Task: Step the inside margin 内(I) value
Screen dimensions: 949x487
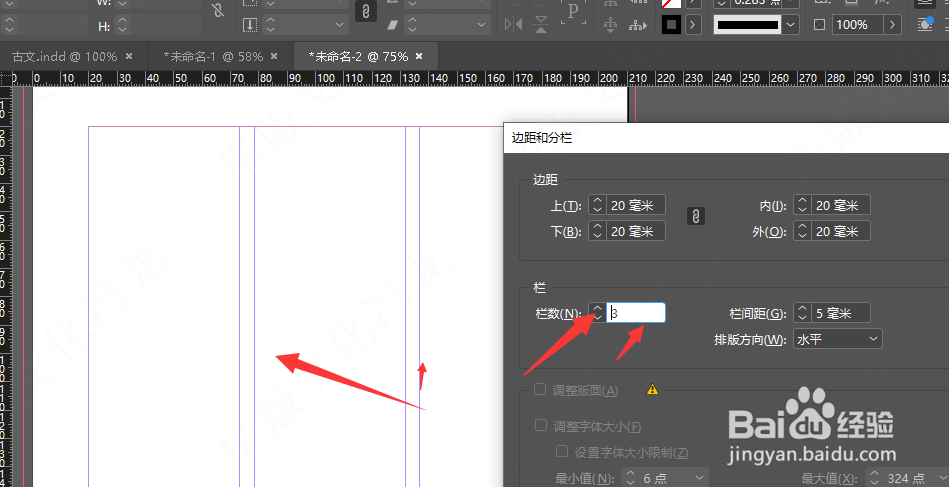Action: tap(803, 205)
